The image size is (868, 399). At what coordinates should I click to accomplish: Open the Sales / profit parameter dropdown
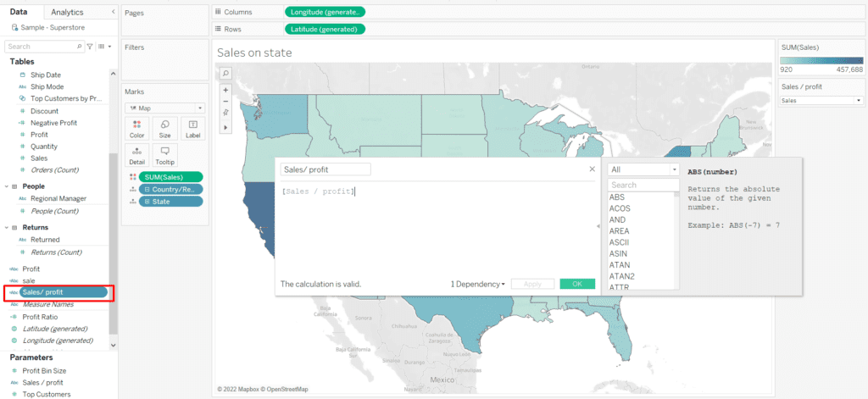point(821,101)
